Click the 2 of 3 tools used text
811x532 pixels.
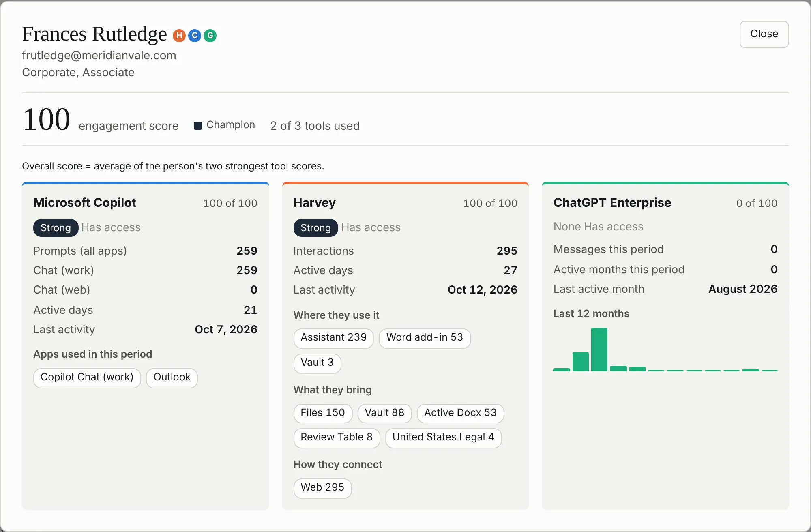[x=315, y=126]
